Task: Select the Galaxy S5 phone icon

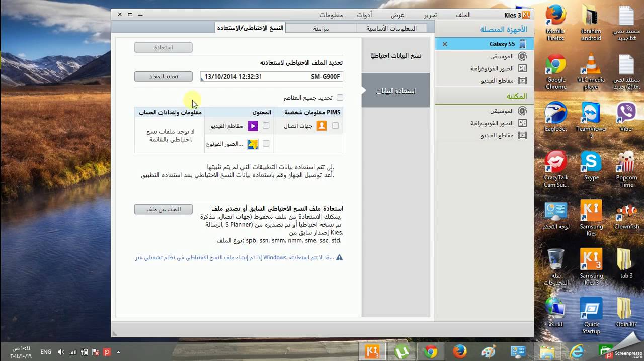Action: click(x=523, y=44)
